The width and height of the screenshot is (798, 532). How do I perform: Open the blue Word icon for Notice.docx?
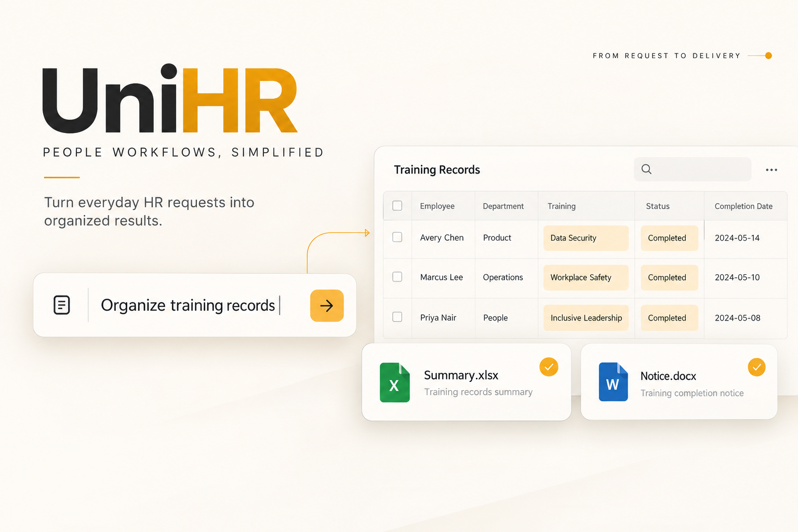614,382
